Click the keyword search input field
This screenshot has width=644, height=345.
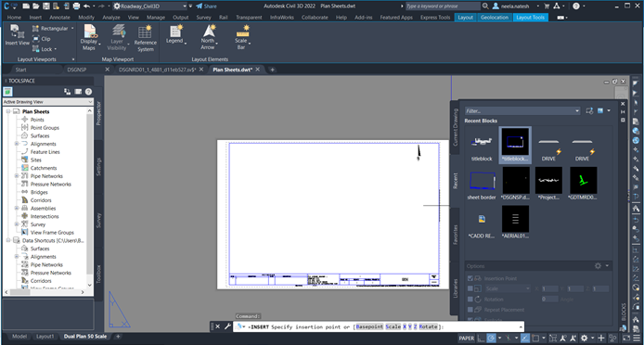click(x=443, y=6)
